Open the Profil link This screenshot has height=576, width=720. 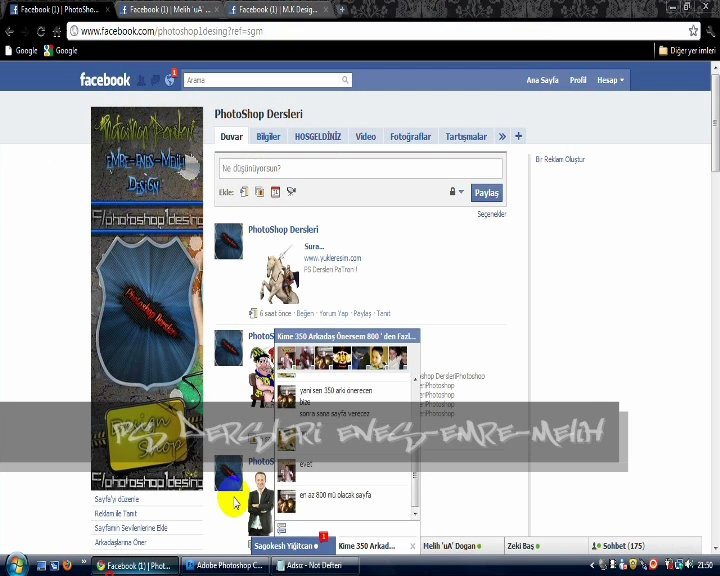point(578,80)
